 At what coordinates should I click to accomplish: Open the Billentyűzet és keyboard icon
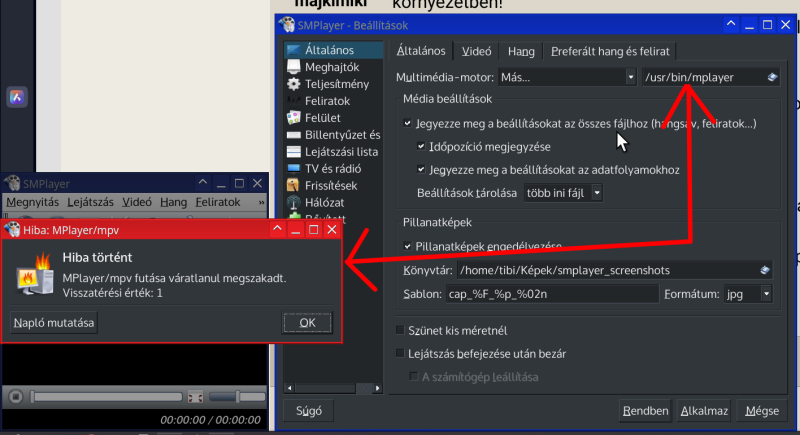(x=294, y=135)
